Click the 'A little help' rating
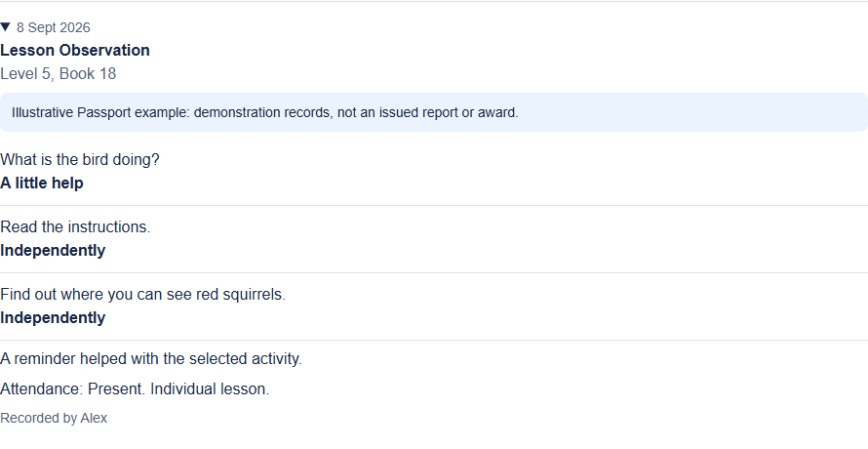Screen dimensions: 868x449 [42, 184]
